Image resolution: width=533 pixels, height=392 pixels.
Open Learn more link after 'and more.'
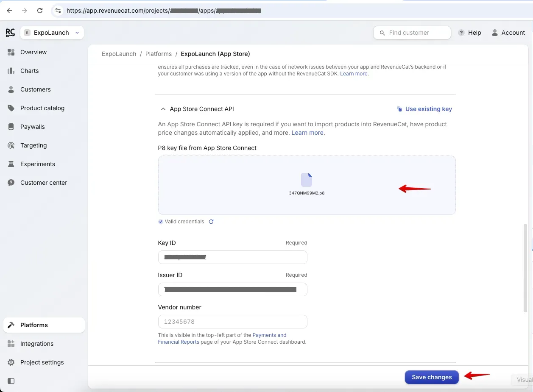point(308,133)
